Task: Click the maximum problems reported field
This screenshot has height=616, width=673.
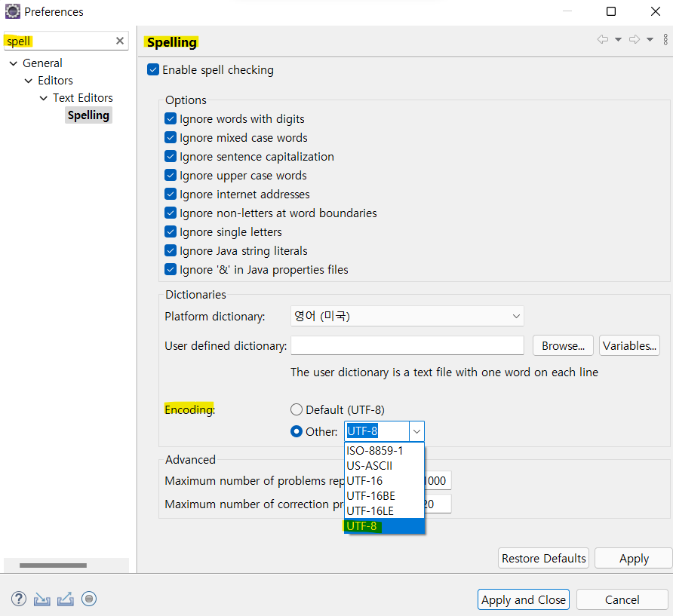Action: pyautogui.click(x=438, y=480)
